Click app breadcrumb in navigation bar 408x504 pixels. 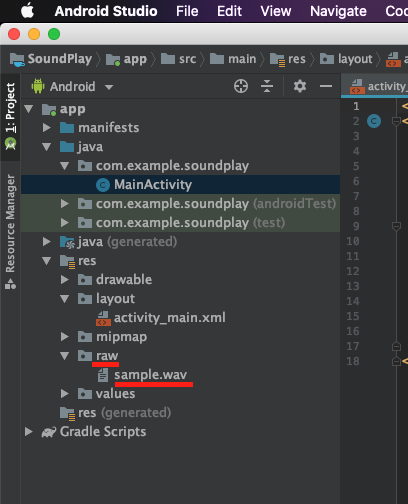pyautogui.click(x=126, y=59)
